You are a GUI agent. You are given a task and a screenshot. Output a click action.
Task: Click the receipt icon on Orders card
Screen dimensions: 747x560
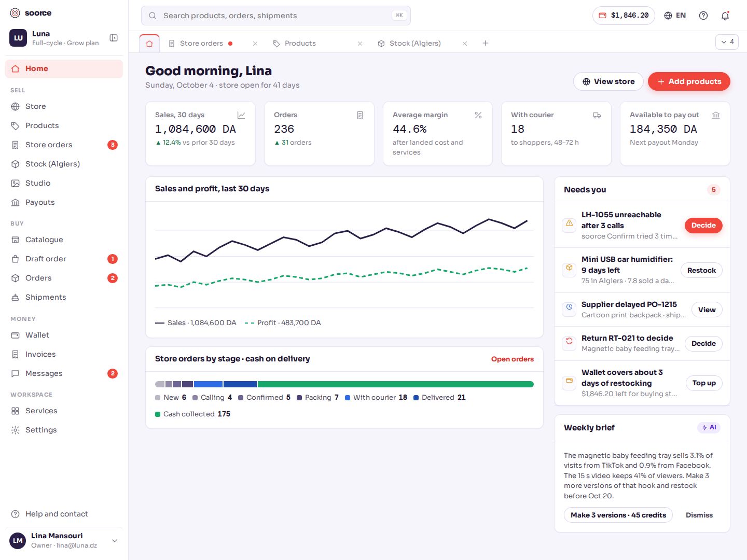(x=360, y=115)
